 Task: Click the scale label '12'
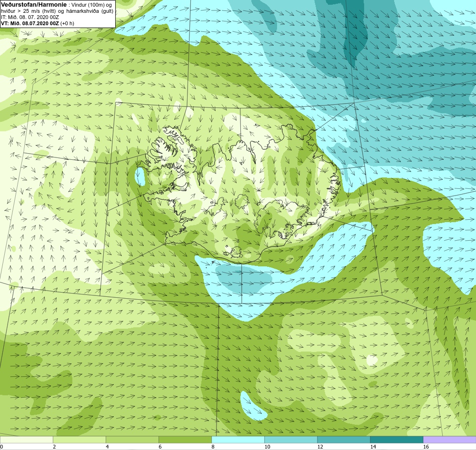tap(320, 447)
